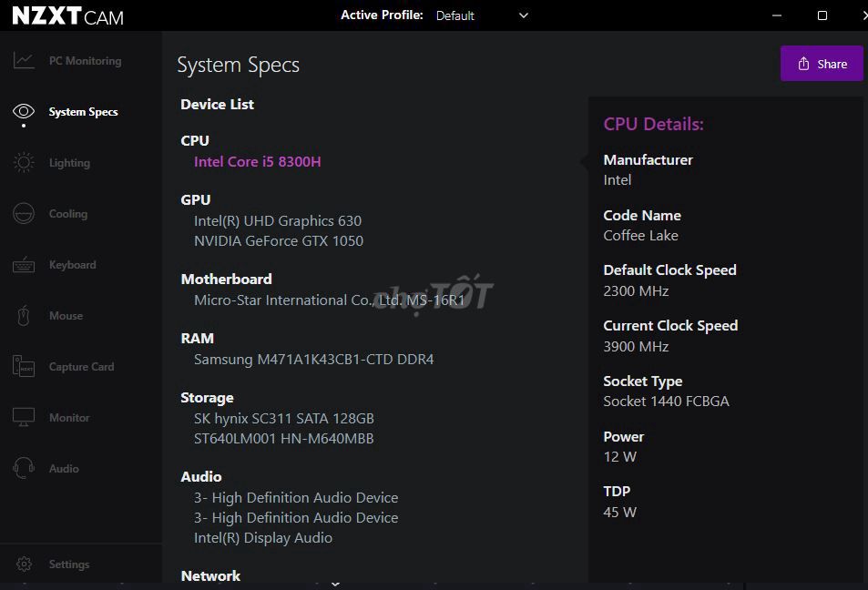The height and width of the screenshot is (590, 868).
Task: Open the Keyboard section
Action: click(73, 265)
